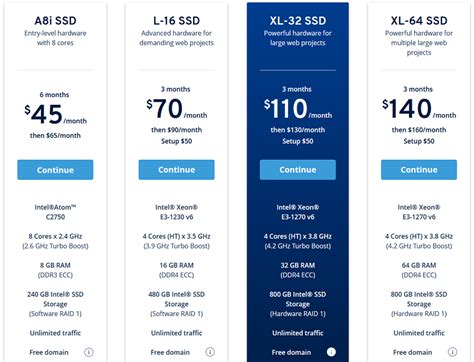Continue with the A8i SSD plan

click(55, 170)
